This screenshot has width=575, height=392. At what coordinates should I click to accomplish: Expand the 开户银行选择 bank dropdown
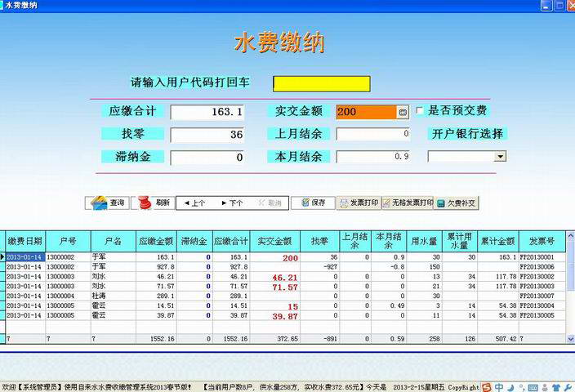coord(500,157)
